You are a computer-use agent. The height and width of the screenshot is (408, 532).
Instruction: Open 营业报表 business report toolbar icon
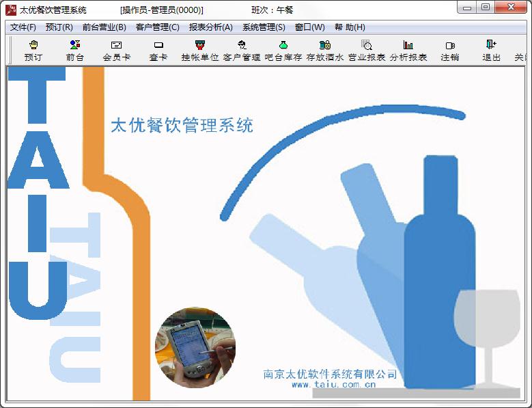pyautogui.click(x=367, y=51)
